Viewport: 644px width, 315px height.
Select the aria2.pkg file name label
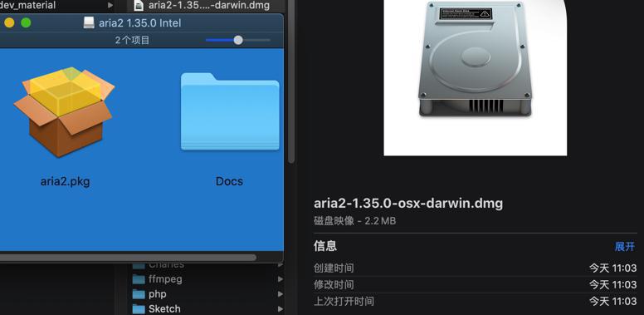click(x=65, y=181)
